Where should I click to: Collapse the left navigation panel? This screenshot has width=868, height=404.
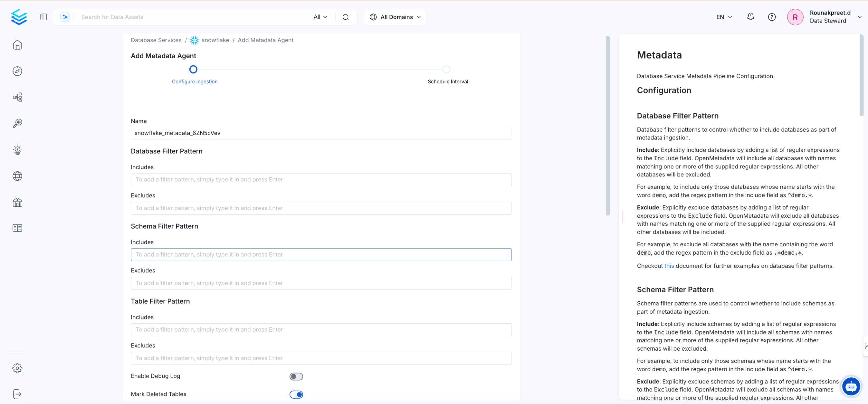(43, 17)
